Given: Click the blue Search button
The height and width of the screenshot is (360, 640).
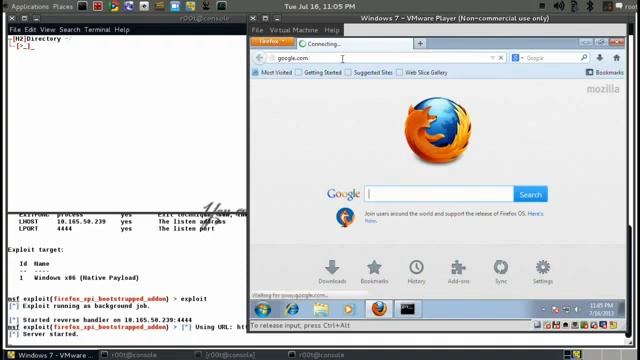Looking at the screenshot, I should tap(531, 194).
